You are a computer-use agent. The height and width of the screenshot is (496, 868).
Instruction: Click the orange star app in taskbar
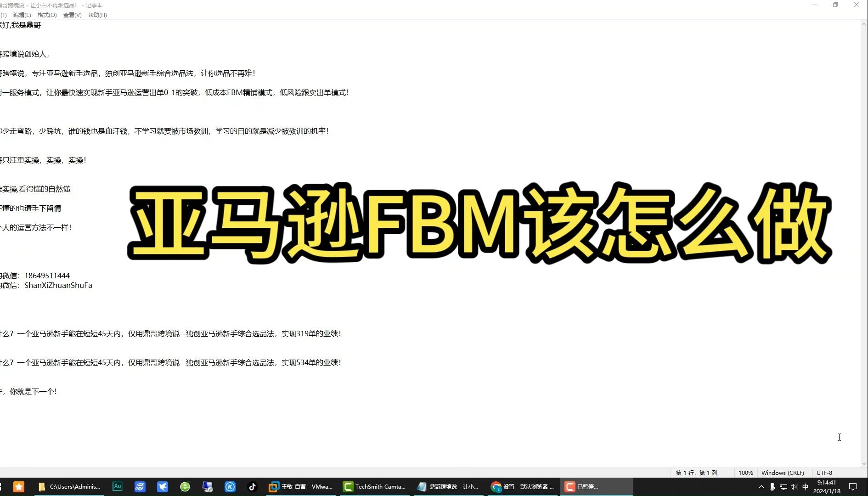click(19, 487)
